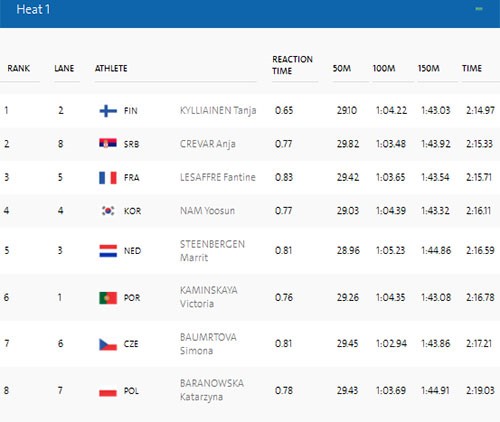The image size is (500, 422).
Task: Click the Finland flag icon
Action: point(108,111)
